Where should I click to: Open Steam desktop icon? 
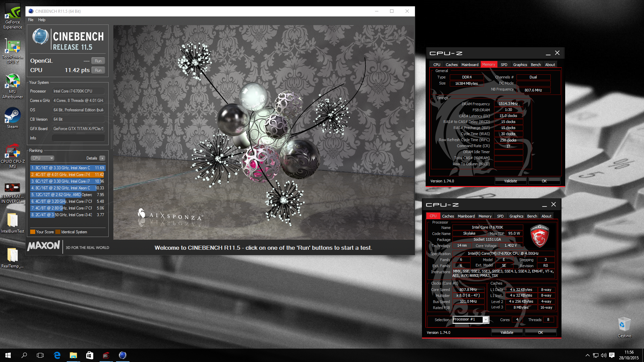pyautogui.click(x=13, y=118)
